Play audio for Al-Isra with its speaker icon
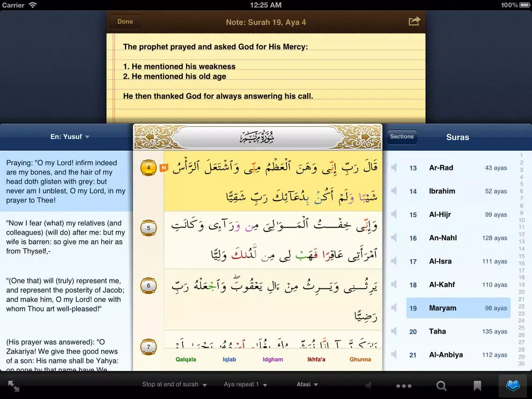 [393, 261]
